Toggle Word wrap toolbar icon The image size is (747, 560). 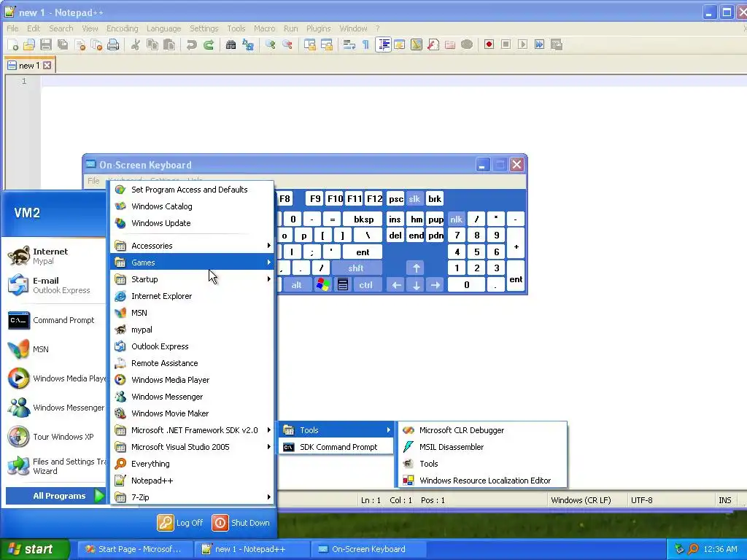[349, 44]
